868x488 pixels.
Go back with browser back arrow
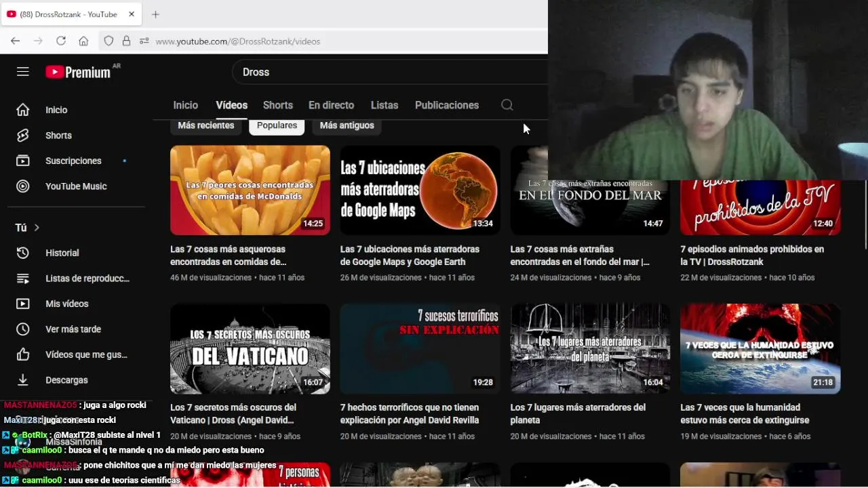point(15,41)
